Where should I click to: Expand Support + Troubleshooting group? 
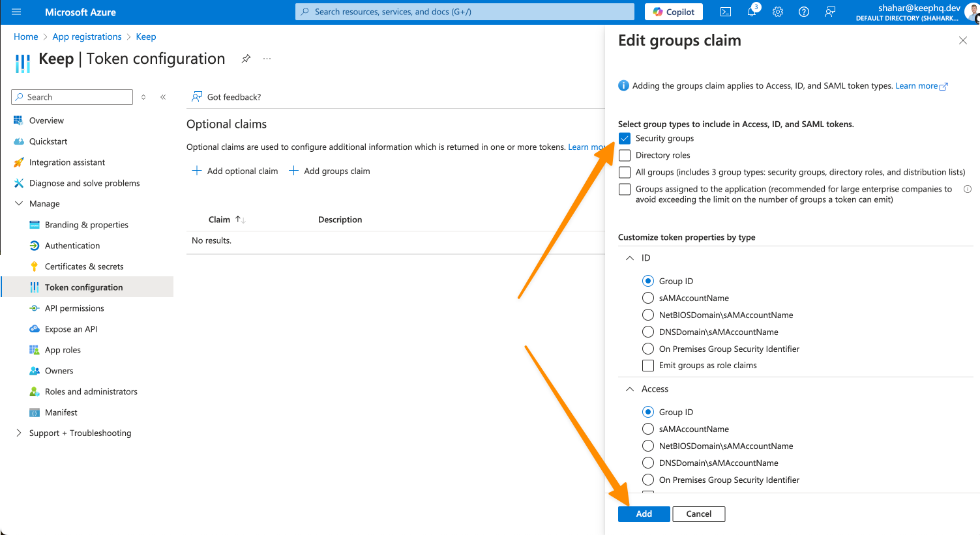click(x=18, y=433)
